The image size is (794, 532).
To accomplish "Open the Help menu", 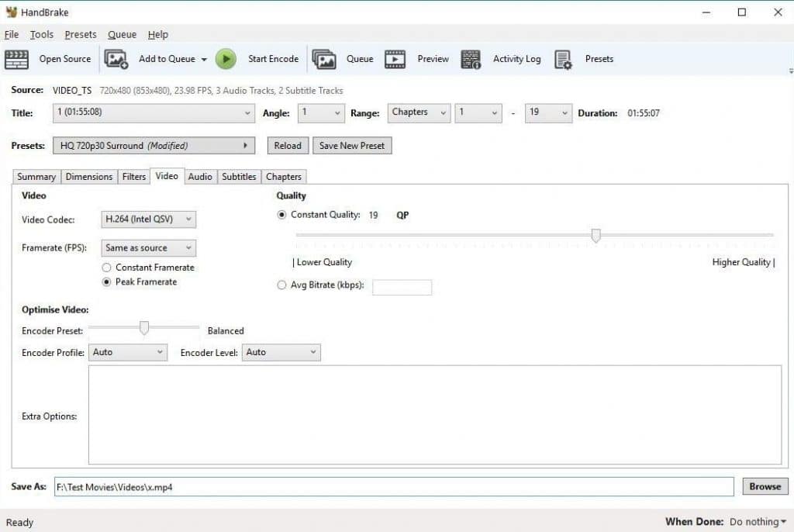I will click(158, 34).
